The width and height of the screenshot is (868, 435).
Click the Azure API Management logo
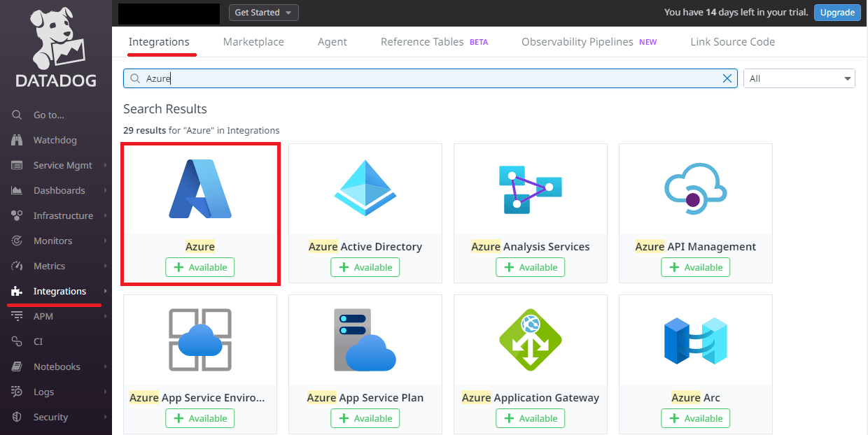[696, 189]
